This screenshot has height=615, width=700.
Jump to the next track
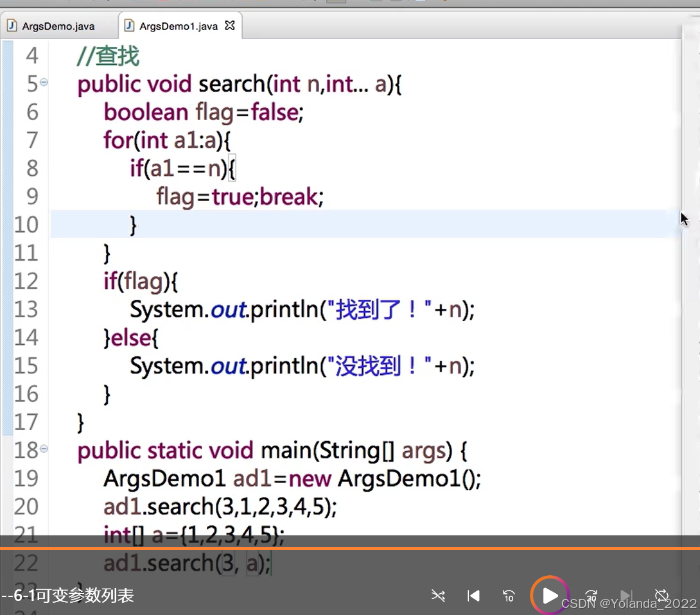[626, 596]
